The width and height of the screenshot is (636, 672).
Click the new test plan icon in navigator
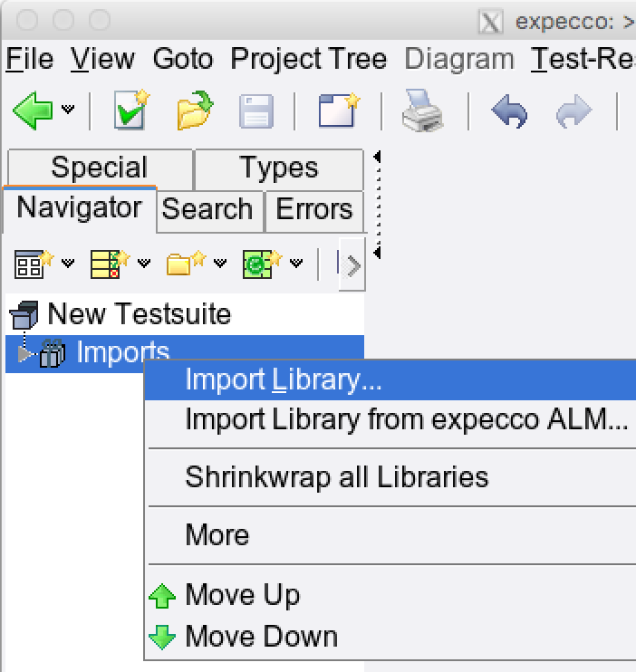coord(106,264)
